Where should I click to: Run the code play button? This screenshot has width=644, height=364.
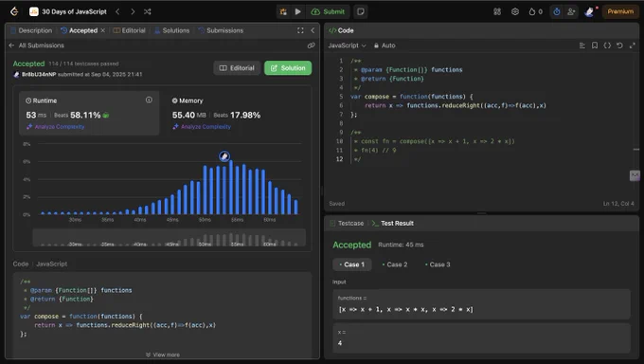(297, 11)
